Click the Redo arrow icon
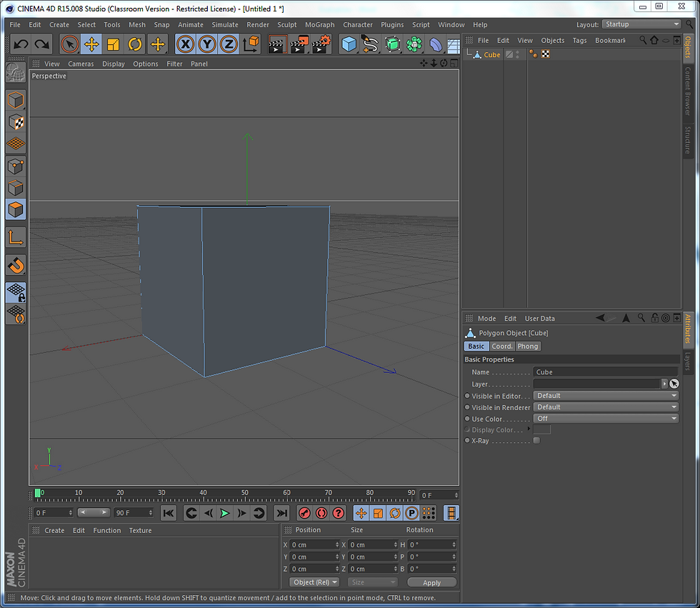700x608 pixels. point(42,44)
